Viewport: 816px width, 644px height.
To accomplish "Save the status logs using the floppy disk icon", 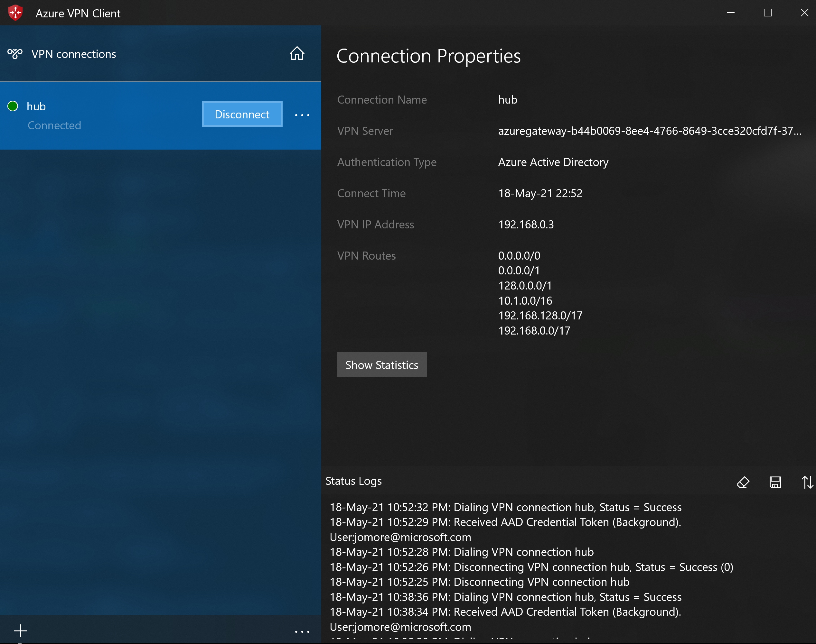I will 775,482.
